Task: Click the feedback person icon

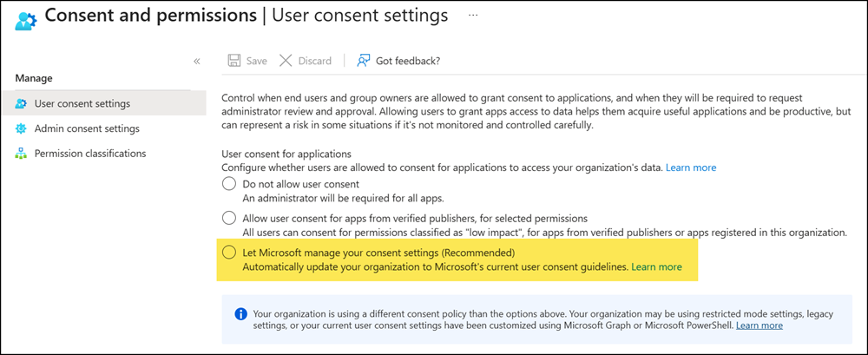Action: (364, 61)
